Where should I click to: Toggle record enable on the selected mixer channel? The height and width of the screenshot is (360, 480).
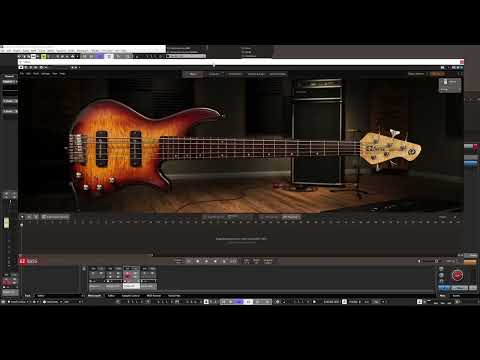128,276
